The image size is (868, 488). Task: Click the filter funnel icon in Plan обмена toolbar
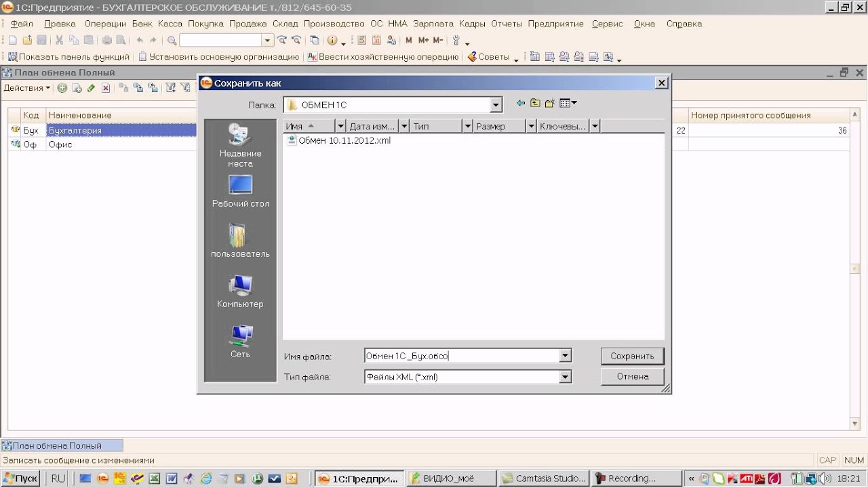coord(170,87)
